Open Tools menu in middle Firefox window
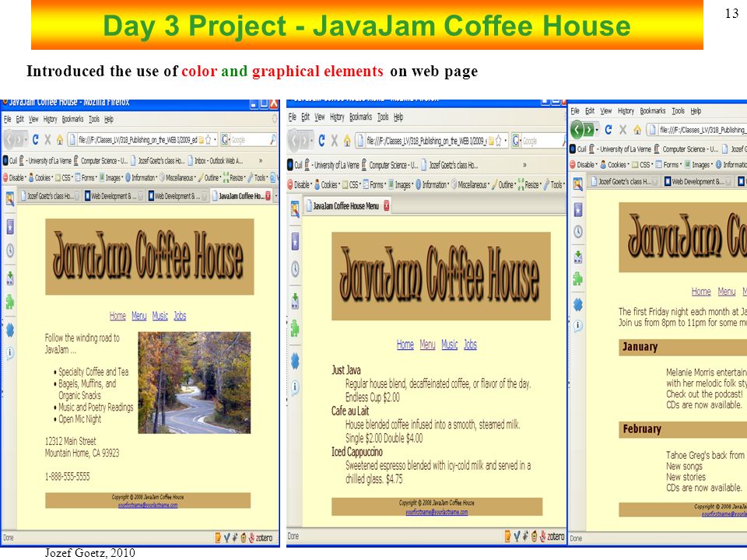Viewport: 747px width, 560px height. click(x=383, y=117)
